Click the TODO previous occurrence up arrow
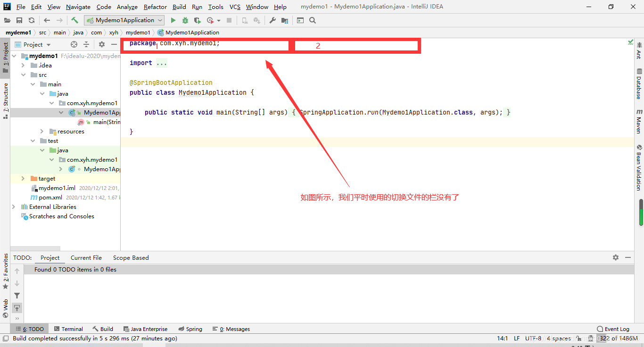The width and height of the screenshot is (644, 347). [17, 271]
